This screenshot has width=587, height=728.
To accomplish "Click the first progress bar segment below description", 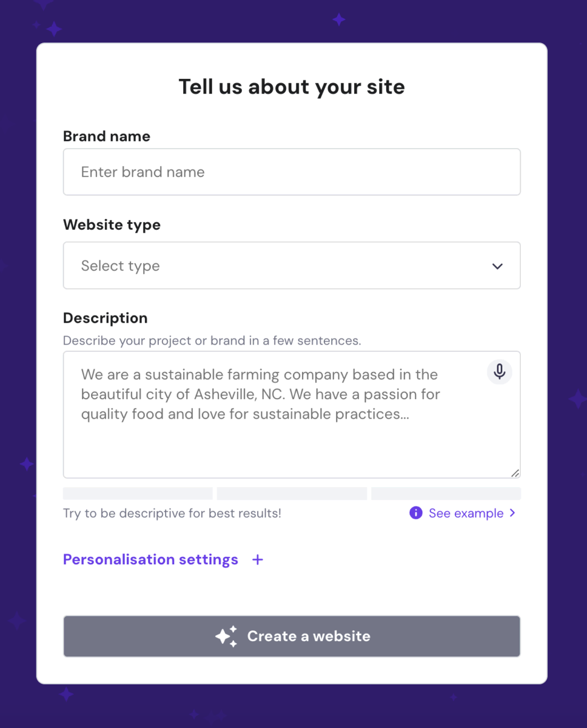I will click(137, 493).
